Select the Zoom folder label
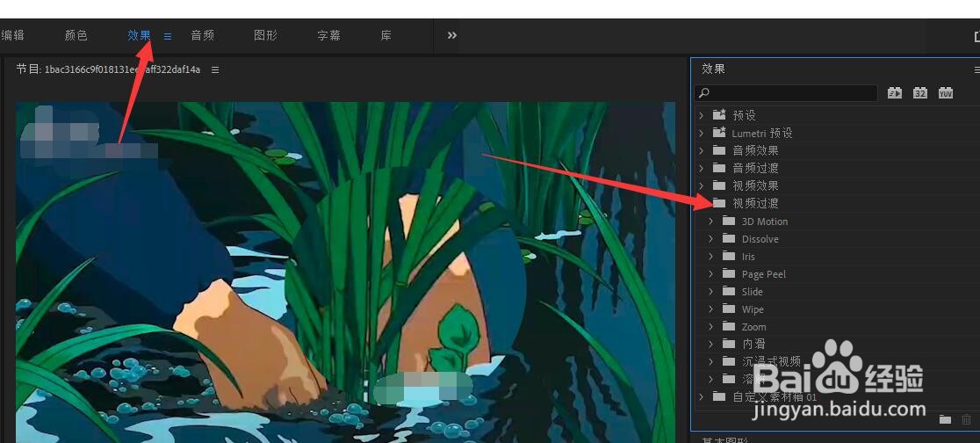The image size is (980, 443). [x=753, y=327]
